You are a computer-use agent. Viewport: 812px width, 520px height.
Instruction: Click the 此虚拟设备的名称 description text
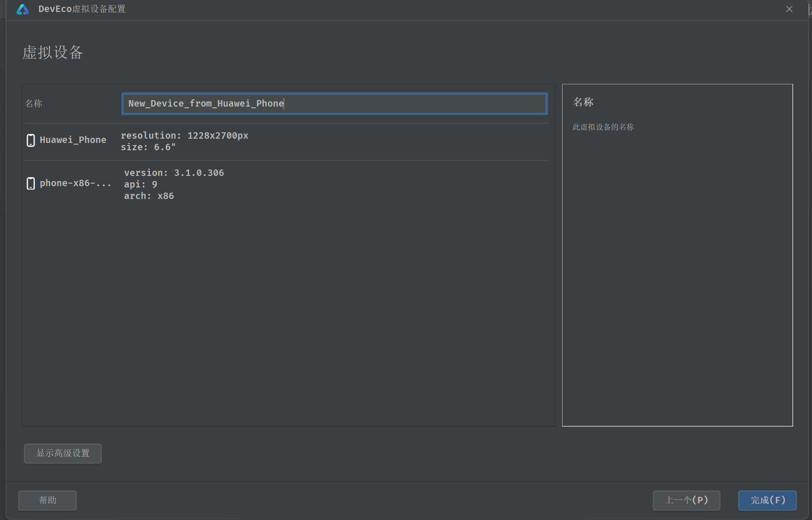point(603,127)
